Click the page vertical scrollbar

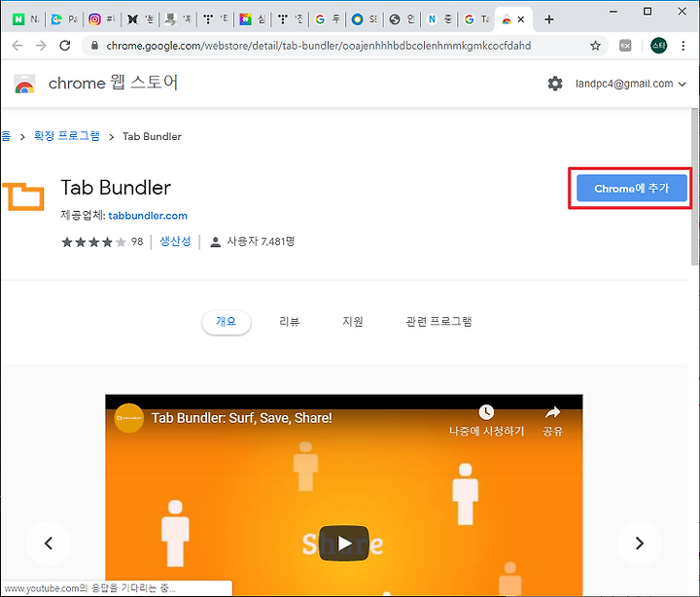[695, 187]
